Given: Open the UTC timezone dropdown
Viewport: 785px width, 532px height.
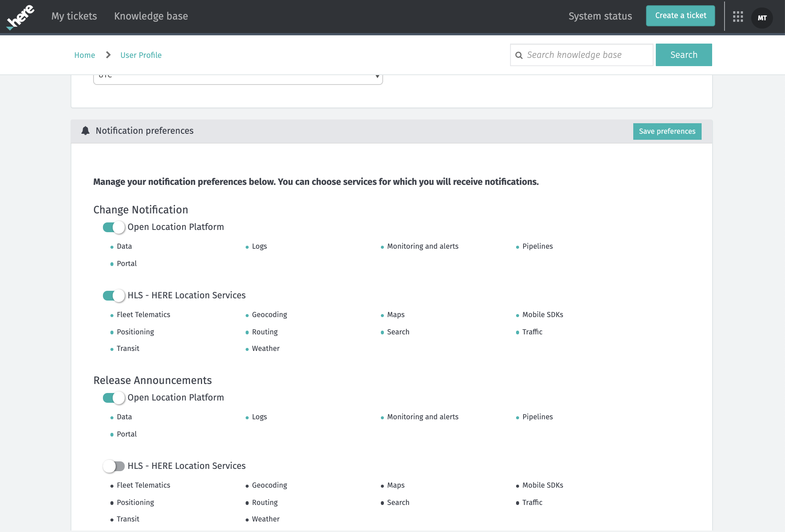Looking at the screenshot, I should 238,79.
